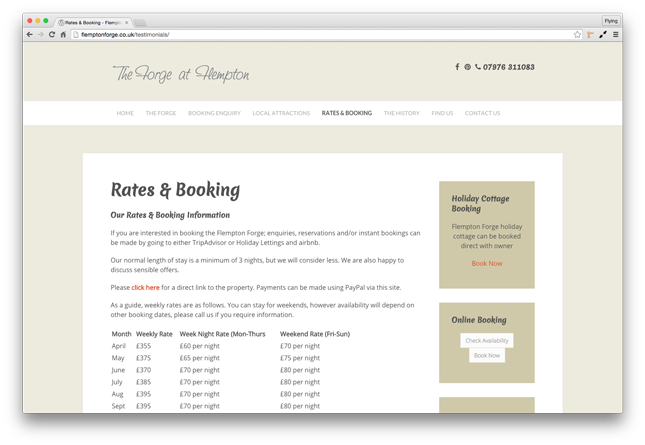This screenshot has width=645, height=445.
Task: Click the Online Booking heading
Action: (479, 320)
